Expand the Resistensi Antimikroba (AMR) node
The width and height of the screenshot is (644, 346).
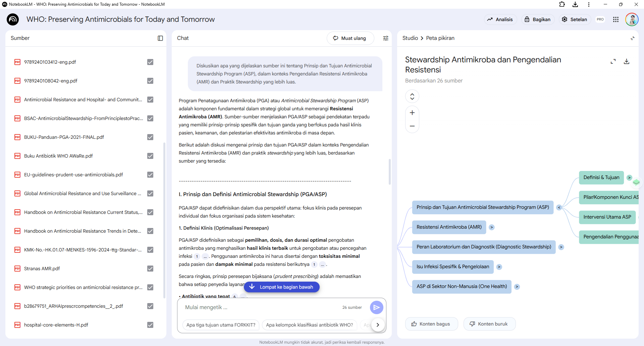click(492, 227)
